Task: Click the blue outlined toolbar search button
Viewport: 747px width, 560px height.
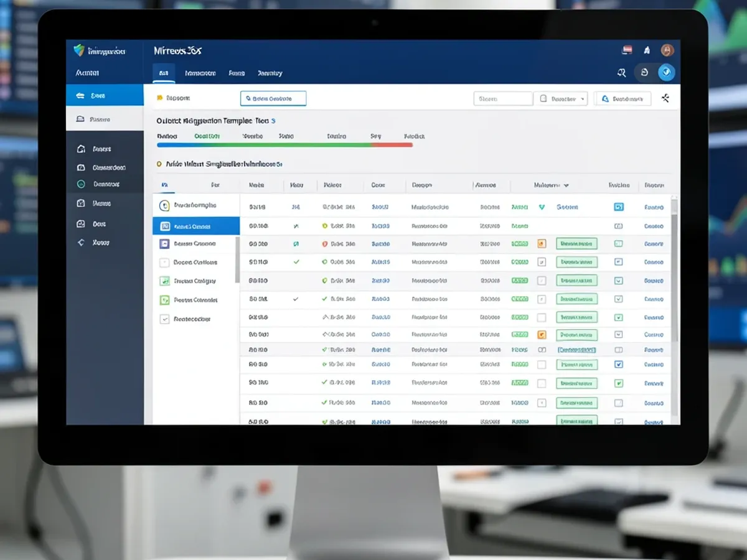Action: point(273,98)
